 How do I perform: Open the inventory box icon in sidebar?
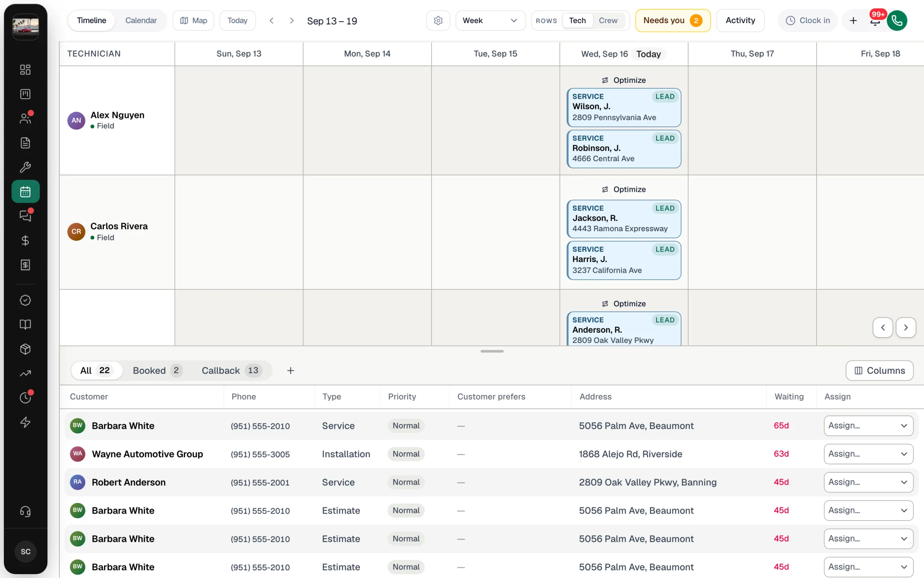[x=25, y=349]
